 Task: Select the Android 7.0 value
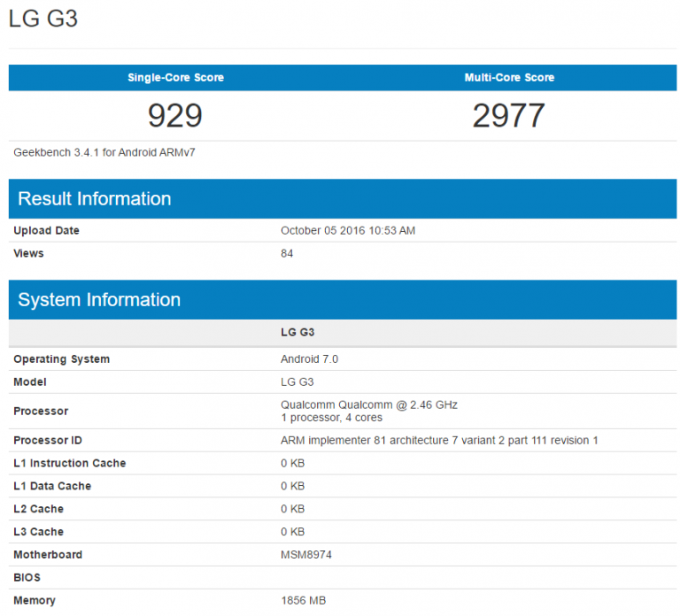pyautogui.click(x=309, y=359)
